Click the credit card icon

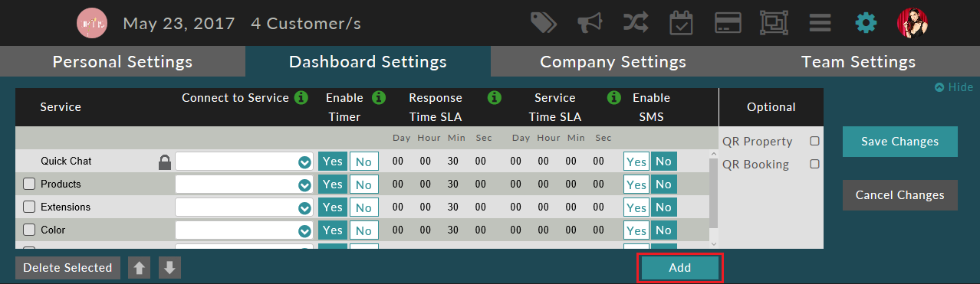(x=728, y=23)
